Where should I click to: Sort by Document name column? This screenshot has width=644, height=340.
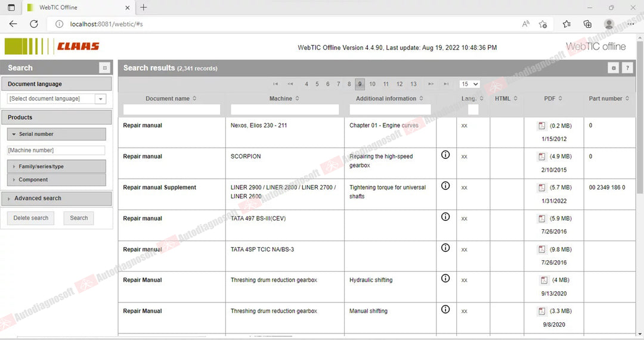(x=194, y=98)
